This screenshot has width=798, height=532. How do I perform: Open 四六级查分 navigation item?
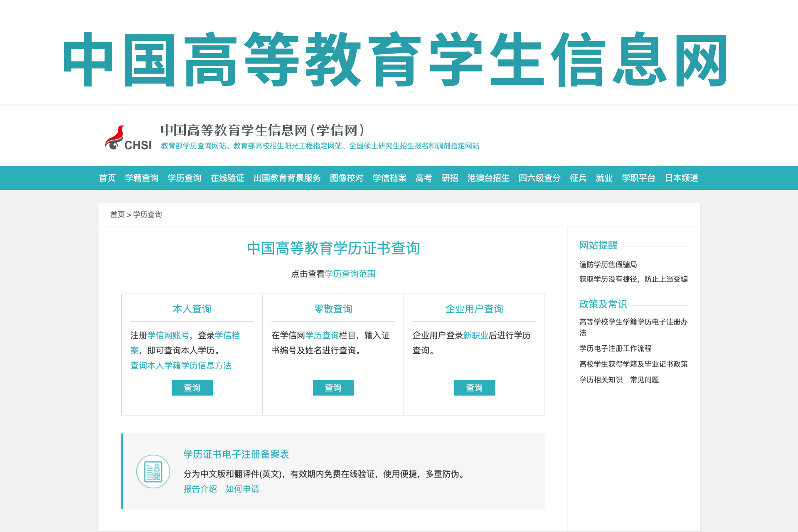click(539, 178)
